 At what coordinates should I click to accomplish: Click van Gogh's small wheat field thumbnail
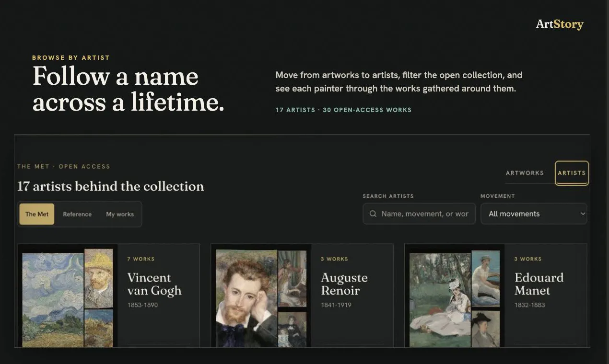99,328
